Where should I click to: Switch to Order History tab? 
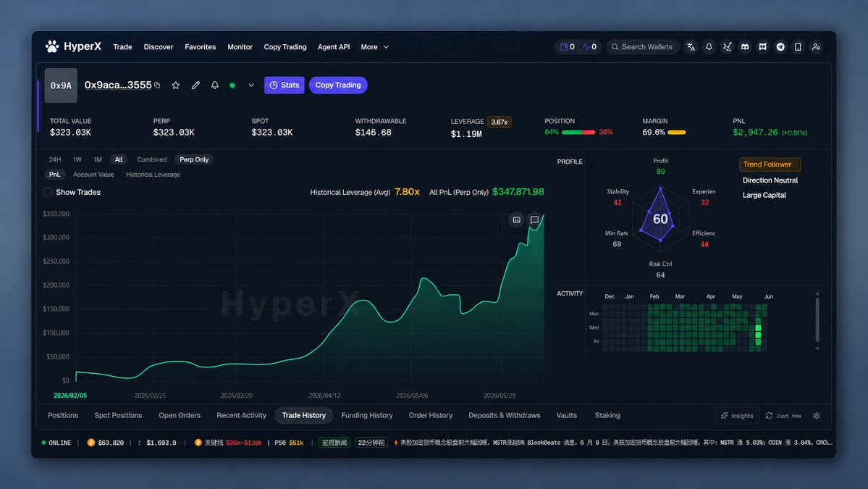pyautogui.click(x=431, y=415)
